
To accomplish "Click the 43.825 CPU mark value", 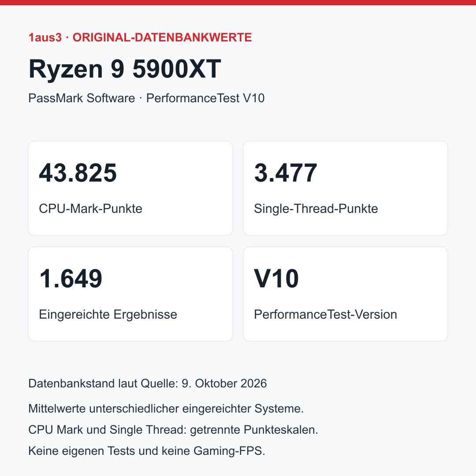I will 78,173.
